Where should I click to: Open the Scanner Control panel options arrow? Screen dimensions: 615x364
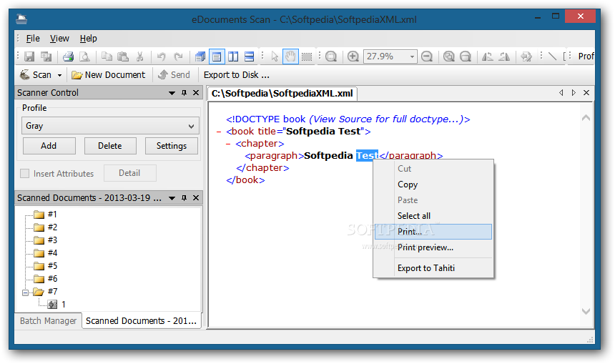172,93
